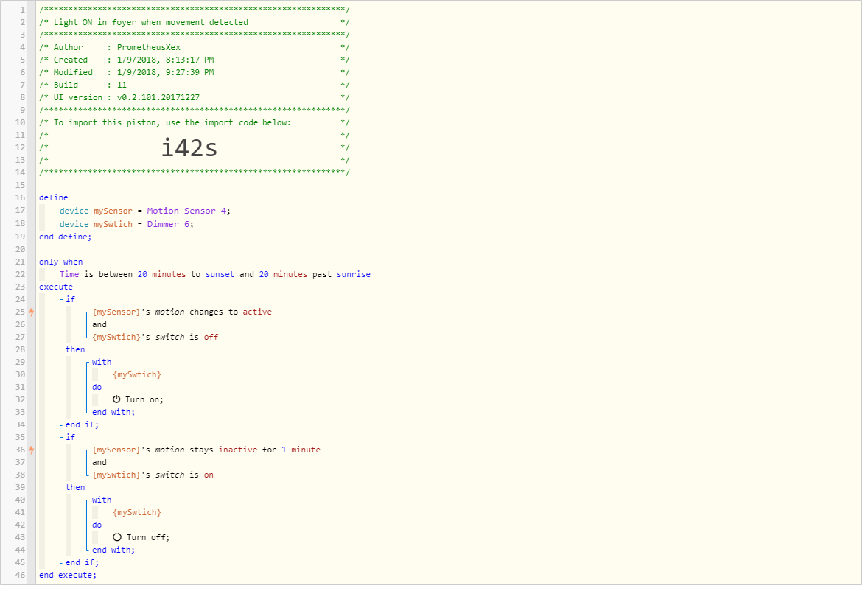
Task: Click the only when statement
Action: pos(61,262)
